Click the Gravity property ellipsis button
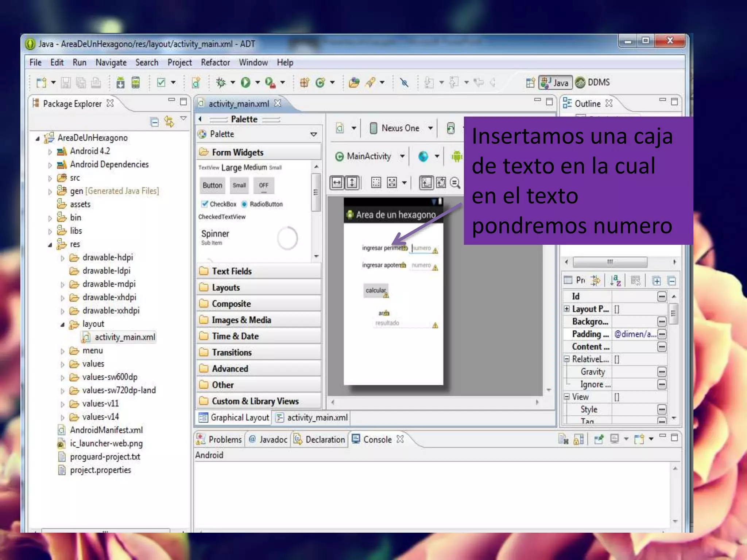The width and height of the screenshot is (747, 560). point(662,372)
